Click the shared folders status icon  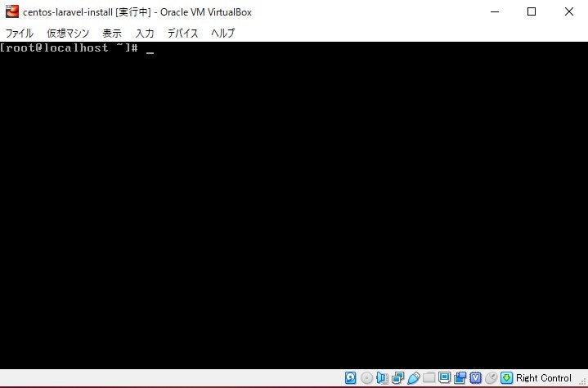[429, 377]
